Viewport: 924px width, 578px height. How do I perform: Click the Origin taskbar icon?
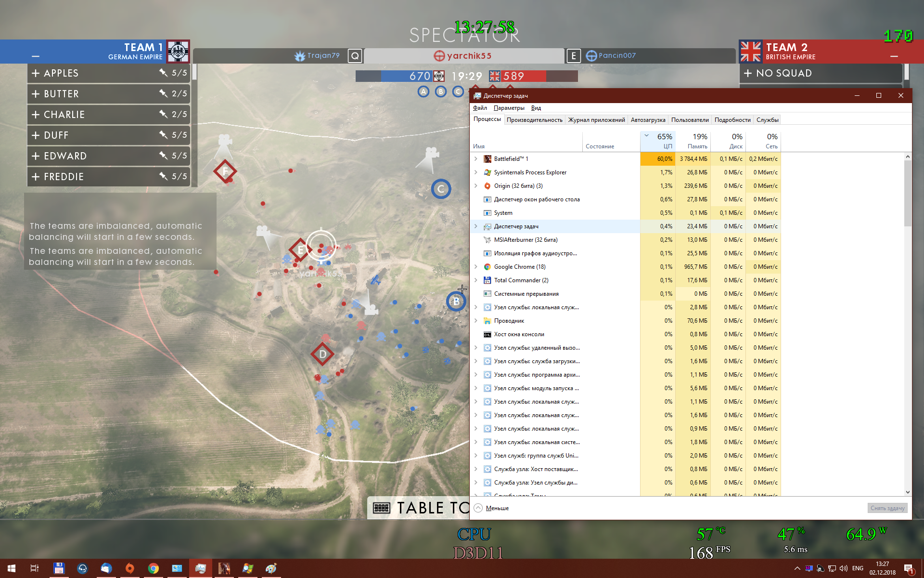[x=129, y=568]
